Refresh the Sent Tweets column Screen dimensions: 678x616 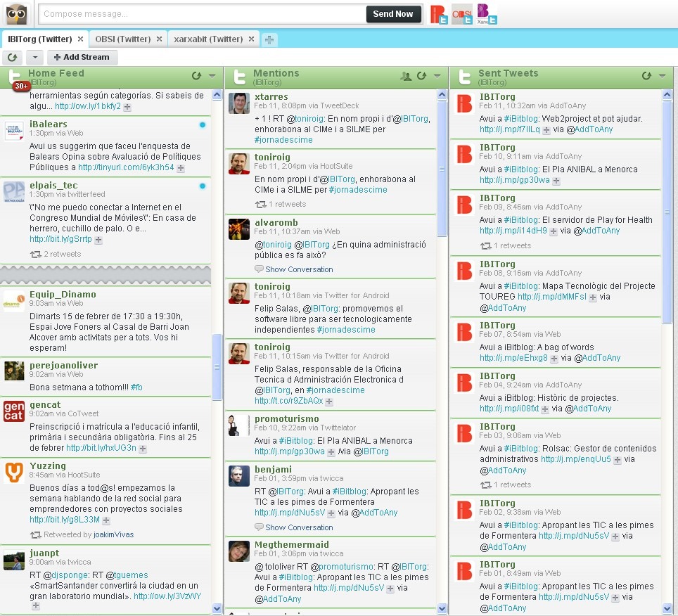point(646,76)
